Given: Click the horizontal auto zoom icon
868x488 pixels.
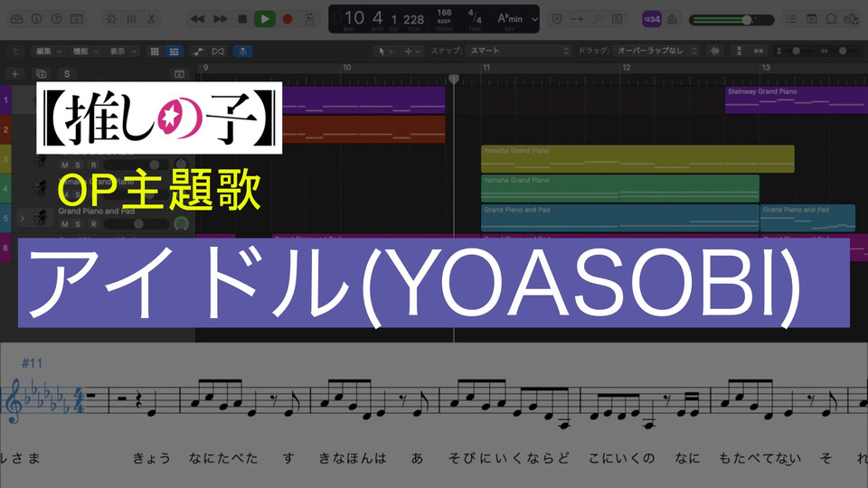Looking at the screenshot, I should pyautogui.click(x=759, y=51).
